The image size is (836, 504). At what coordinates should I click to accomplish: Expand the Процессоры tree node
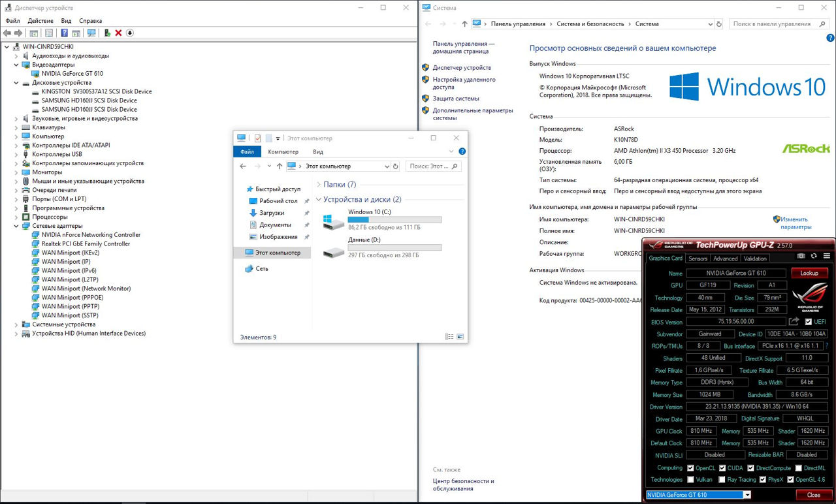coord(17,217)
